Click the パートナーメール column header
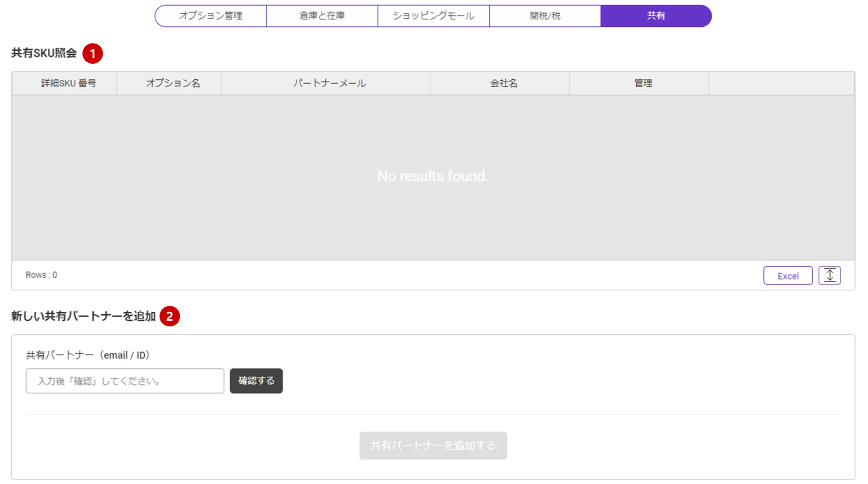Image resolution: width=868 pixels, height=484 pixels. (329, 83)
